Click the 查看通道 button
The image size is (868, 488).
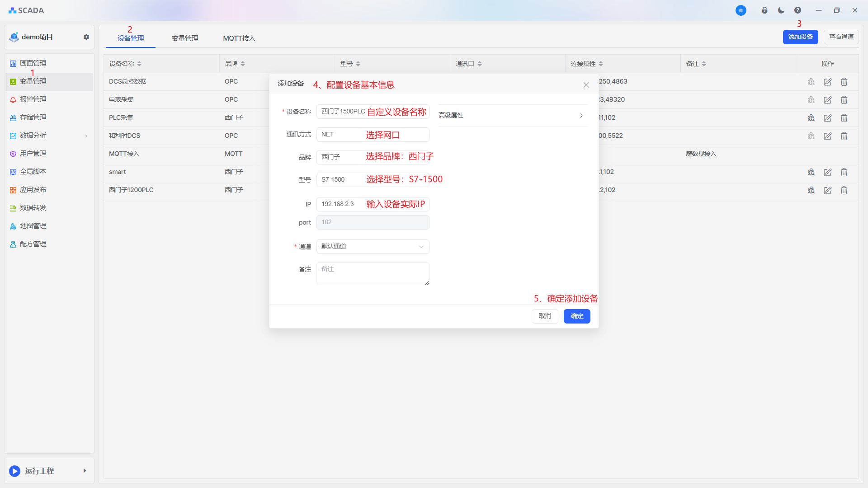[x=841, y=37]
